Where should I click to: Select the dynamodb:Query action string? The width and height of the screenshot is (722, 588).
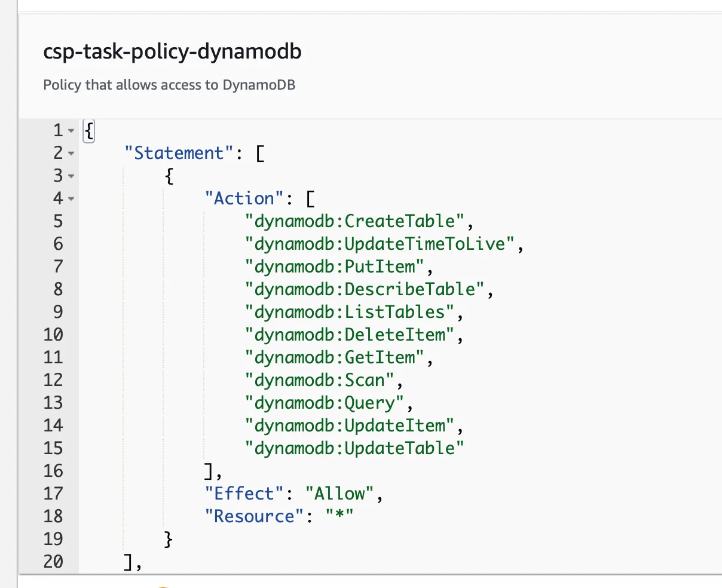325,403
